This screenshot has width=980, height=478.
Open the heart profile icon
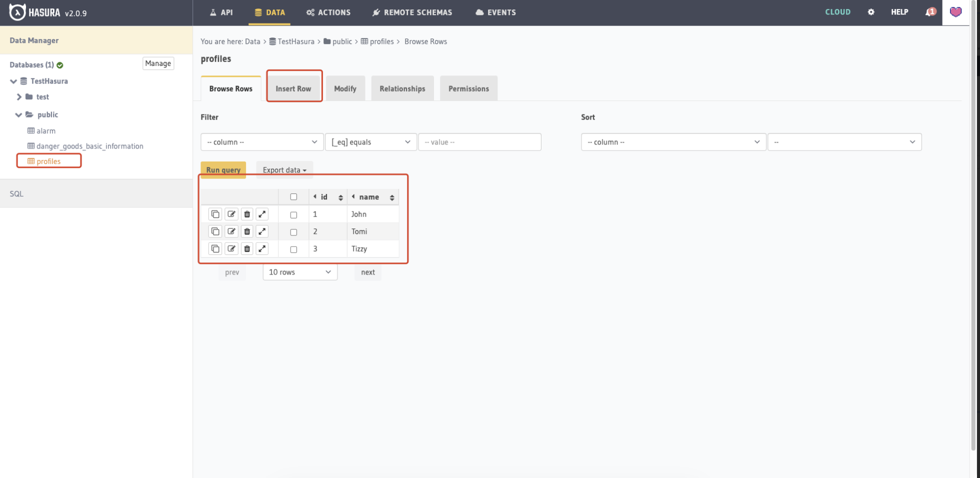pos(955,12)
